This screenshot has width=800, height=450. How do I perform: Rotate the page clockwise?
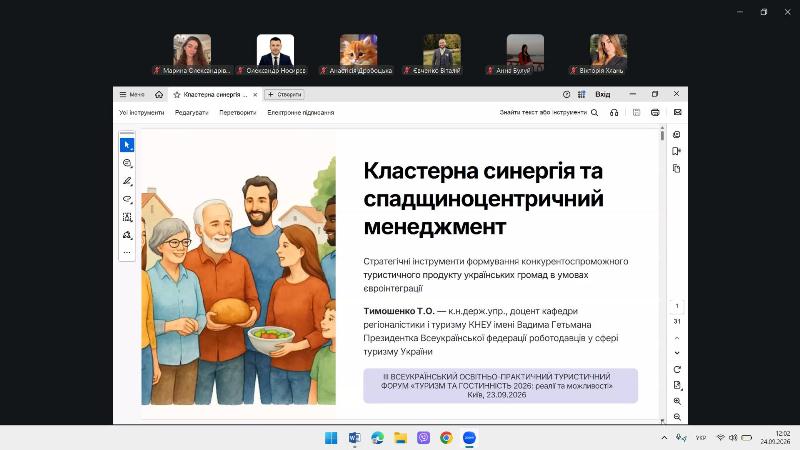point(677,369)
